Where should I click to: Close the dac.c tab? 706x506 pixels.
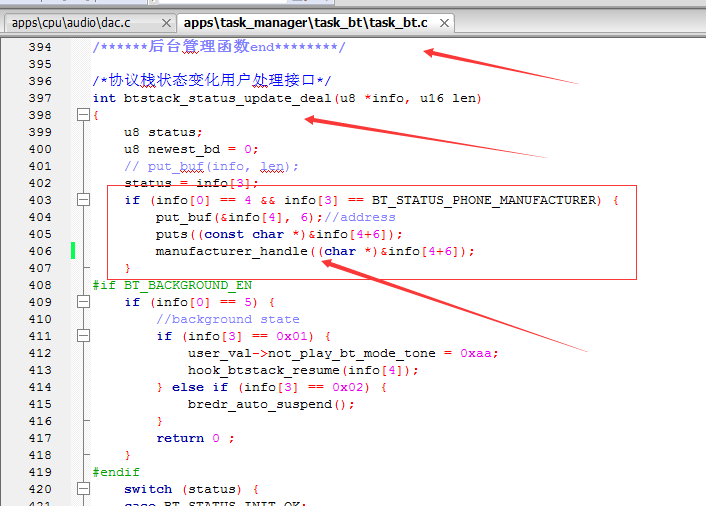pyautogui.click(x=166, y=23)
